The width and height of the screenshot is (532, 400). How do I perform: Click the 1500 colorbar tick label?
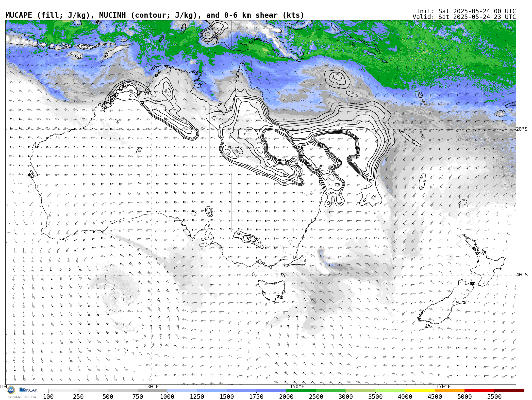(227, 397)
